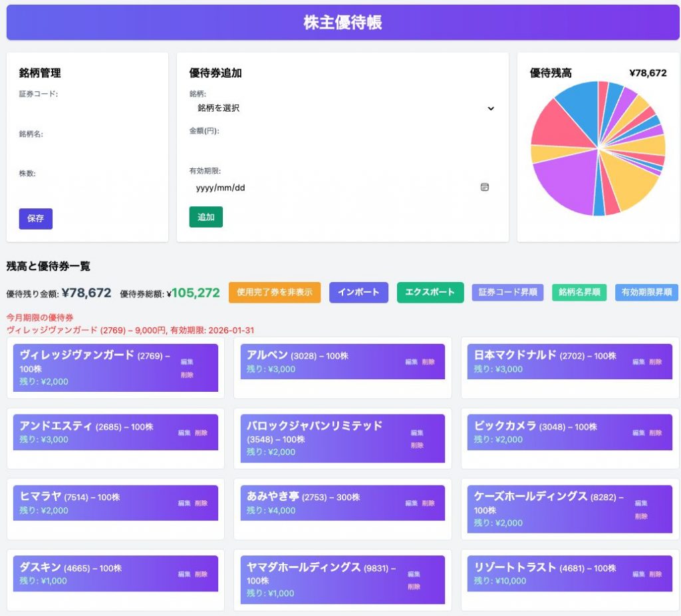Delete the リゾートトラスト entry
The image size is (681, 616).
click(656, 574)
